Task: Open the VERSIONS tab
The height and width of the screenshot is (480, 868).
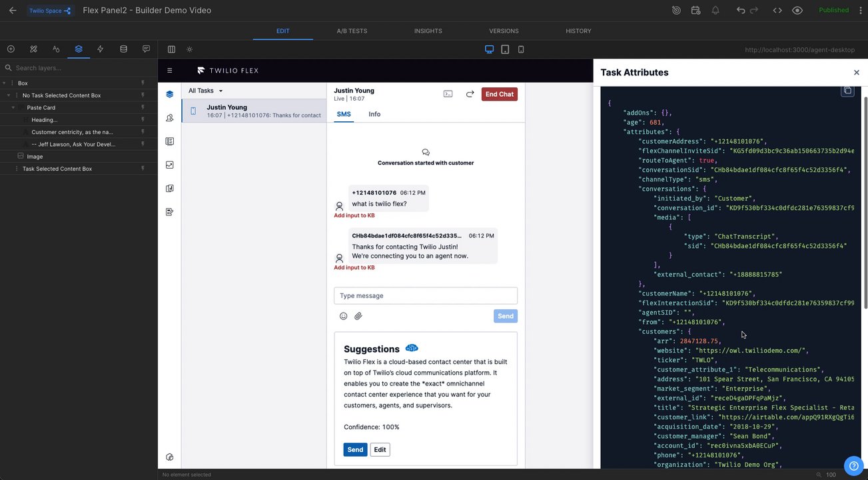Action: (x=504, y=31)
